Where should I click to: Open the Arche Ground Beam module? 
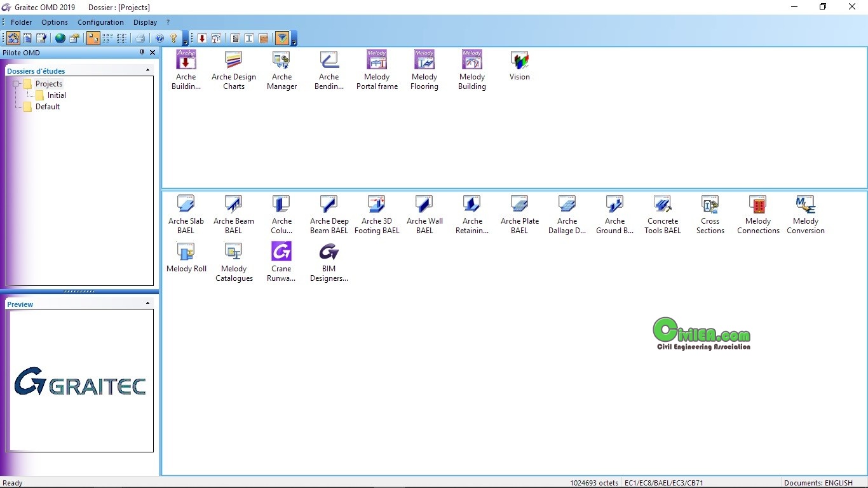pos(615,214)
